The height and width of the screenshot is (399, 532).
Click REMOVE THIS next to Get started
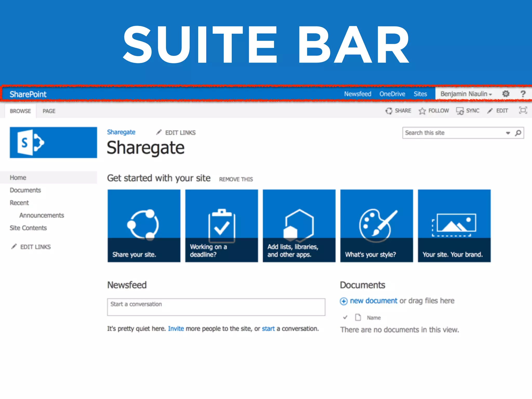point(236,179)
